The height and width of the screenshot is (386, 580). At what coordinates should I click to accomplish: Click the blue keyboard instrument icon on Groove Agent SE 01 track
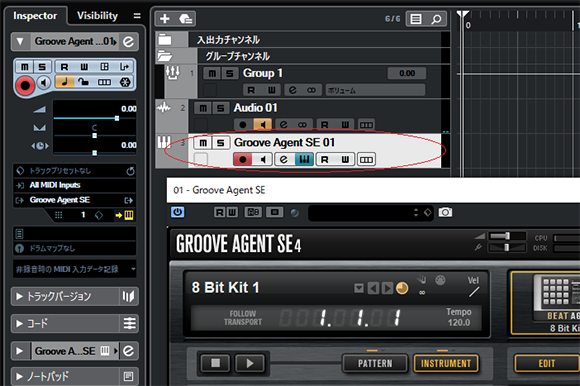click(304, 159)
